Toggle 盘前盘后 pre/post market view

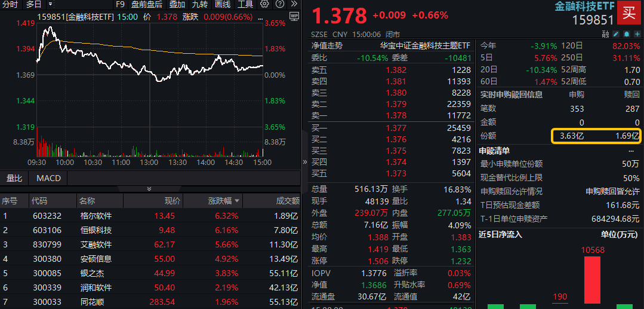[x=147, y=5]
